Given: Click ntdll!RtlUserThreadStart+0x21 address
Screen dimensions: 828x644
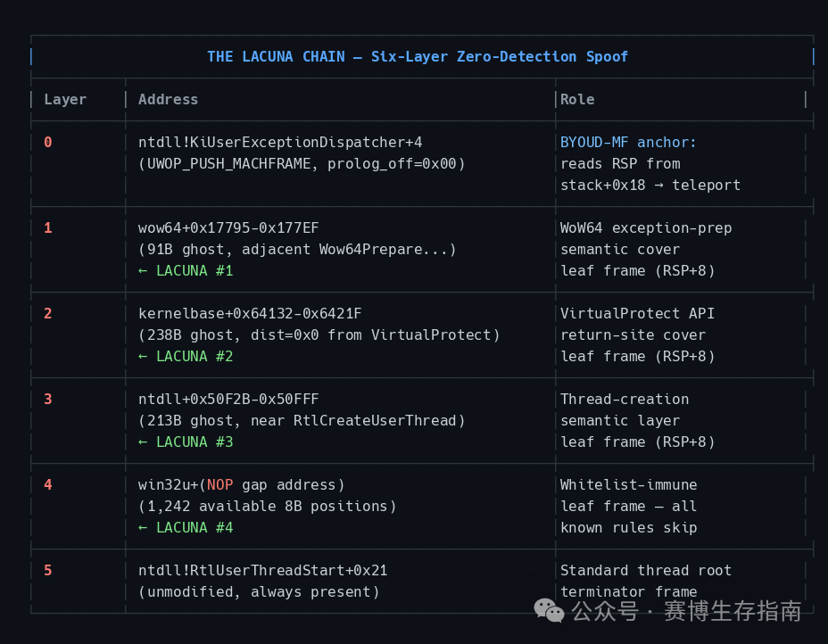Looking at the screenshot, I should [262, 570].
